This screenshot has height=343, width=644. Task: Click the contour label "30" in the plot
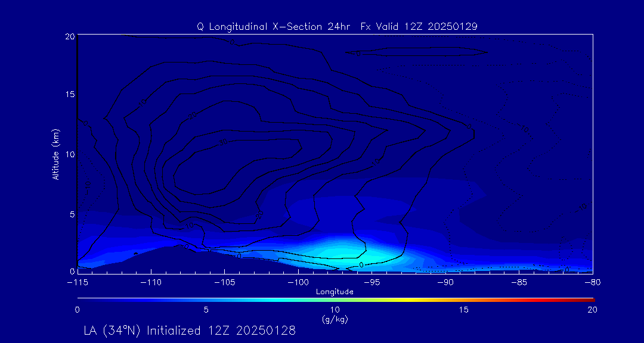point(223,142)
